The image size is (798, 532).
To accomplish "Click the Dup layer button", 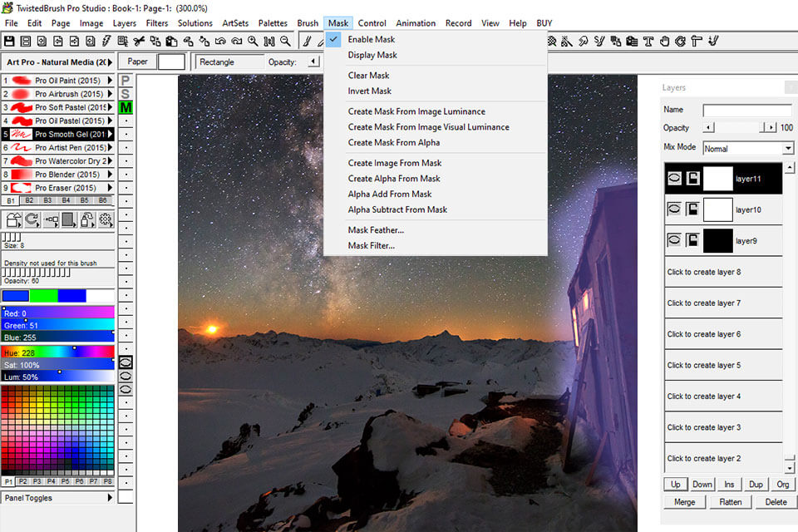I will [756, 484].
